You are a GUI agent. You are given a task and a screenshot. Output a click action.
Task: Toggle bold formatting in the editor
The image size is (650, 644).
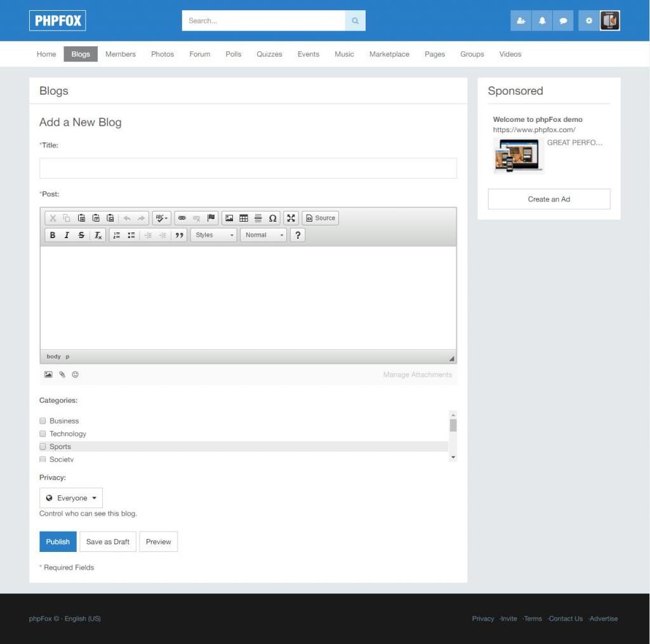pos(53,235)
